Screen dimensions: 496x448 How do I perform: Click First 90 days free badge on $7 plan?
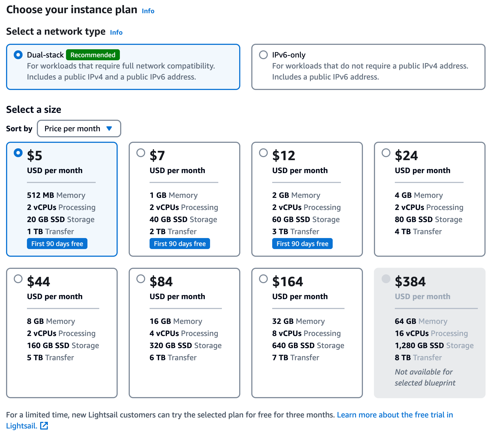click(x=180, y=244)
